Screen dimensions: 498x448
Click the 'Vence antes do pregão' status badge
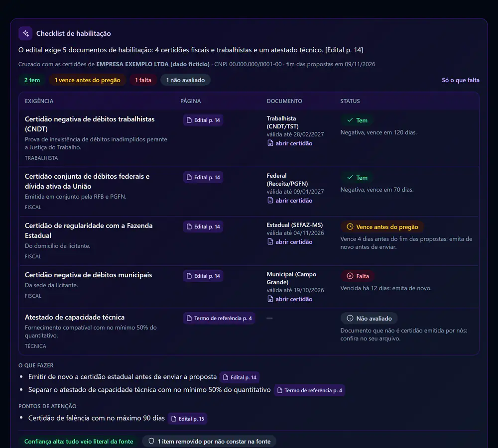(x=382, y=226)
